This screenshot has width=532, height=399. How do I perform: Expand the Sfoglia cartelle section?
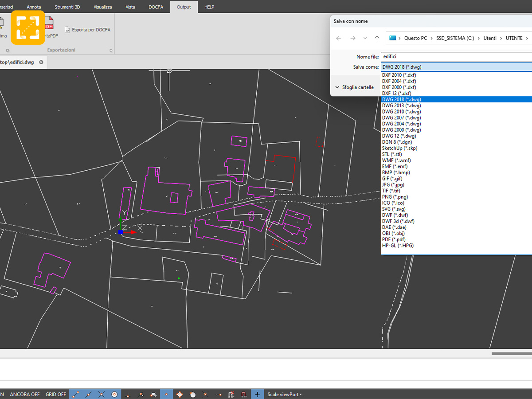354,87
